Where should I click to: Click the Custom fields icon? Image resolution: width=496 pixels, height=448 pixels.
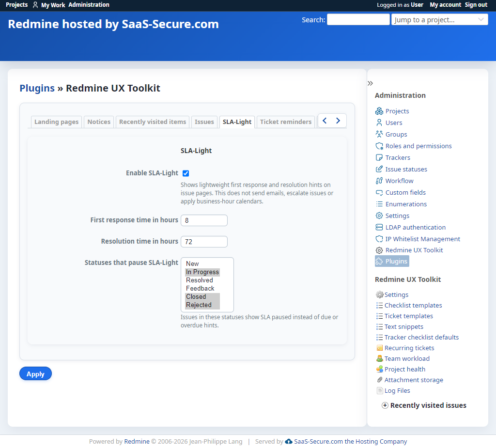pyautogui.click(x=379, y=192)
